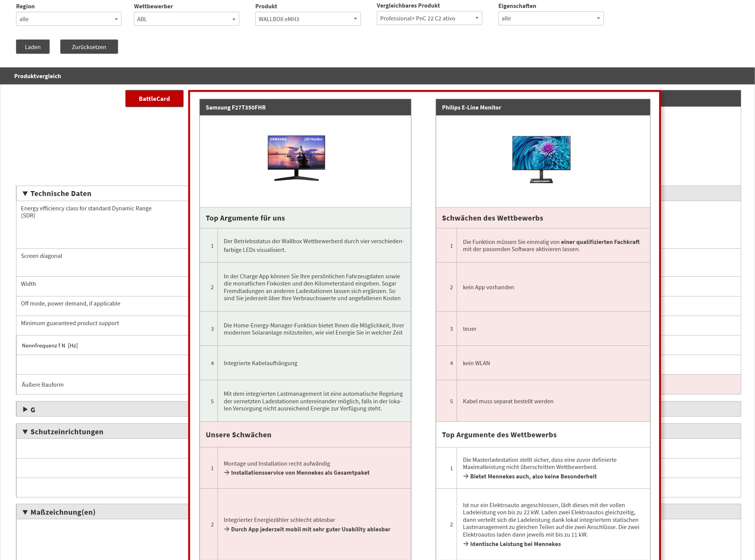Click the integrated Lastmanagement argument text
The height and width of the screenshot is (560, 755).
pyautogui.click(x=313, y=401)
